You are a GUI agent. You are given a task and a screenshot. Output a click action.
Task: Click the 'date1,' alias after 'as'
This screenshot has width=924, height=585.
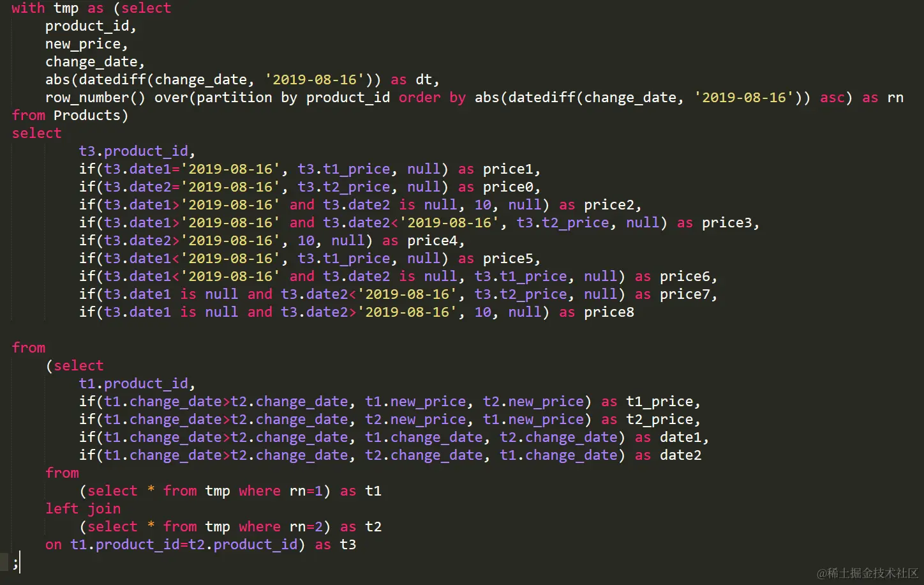tap(685, 437)
